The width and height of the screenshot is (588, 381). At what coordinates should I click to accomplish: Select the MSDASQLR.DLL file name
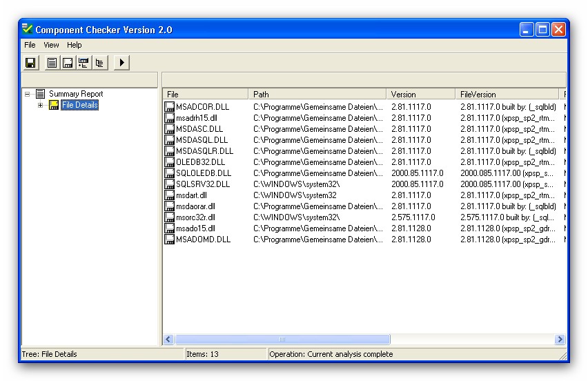(204, 150)
